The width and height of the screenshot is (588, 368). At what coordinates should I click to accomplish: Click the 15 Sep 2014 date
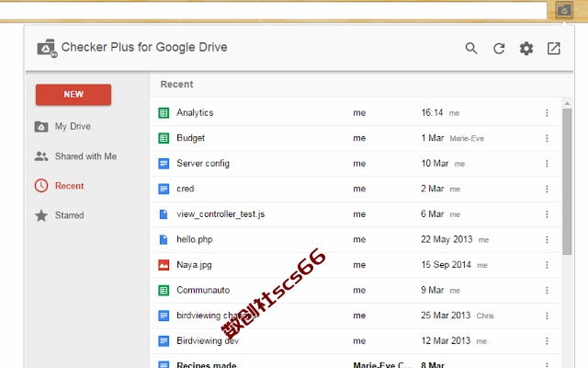(446, 265)
